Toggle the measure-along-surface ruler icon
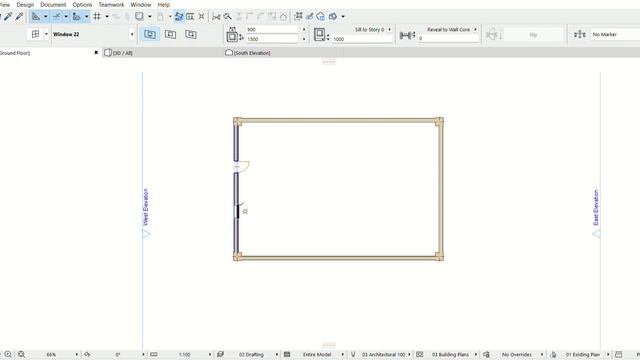640x360 pixels. [76, 16]
